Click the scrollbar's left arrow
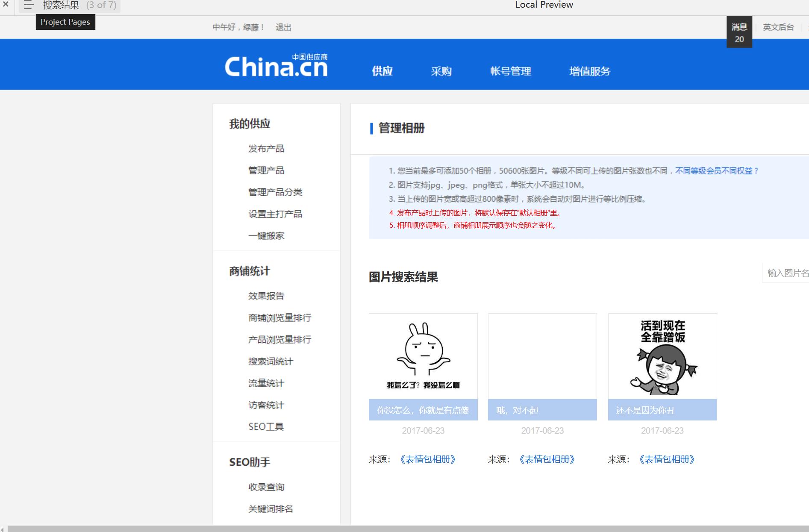Image resolution: width=809 pixels, height=532 pixels. click(3, 529)
